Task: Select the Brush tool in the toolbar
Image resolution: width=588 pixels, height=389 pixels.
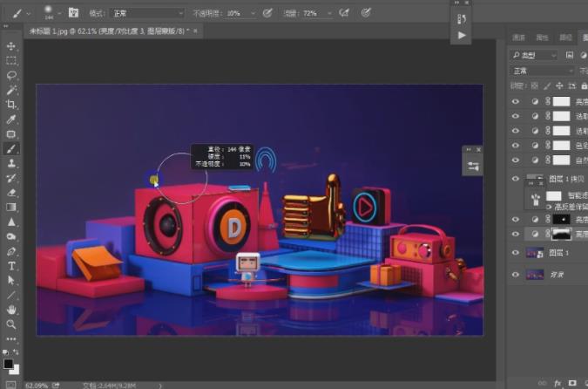Action: 11,148
